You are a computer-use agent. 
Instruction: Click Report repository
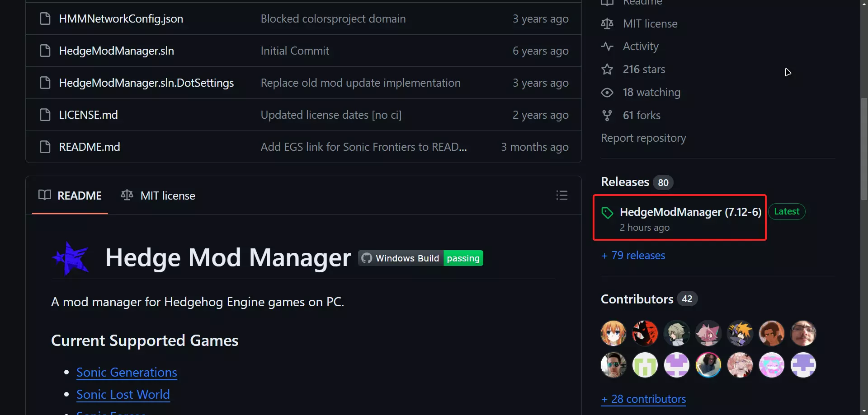click(x=643, y=138)
